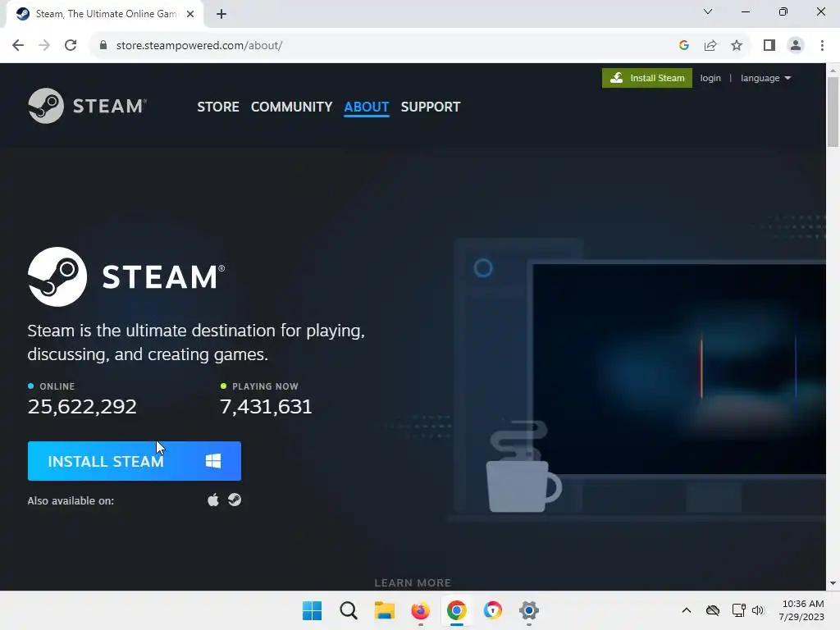Select the ABOUT menu item
This screenshot has height=630, width=840.
(367, 107)
